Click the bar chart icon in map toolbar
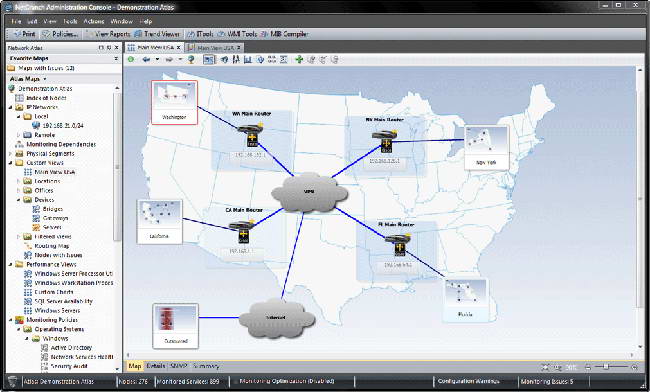The width and height of the screenshot is (650, 392). 248,59
